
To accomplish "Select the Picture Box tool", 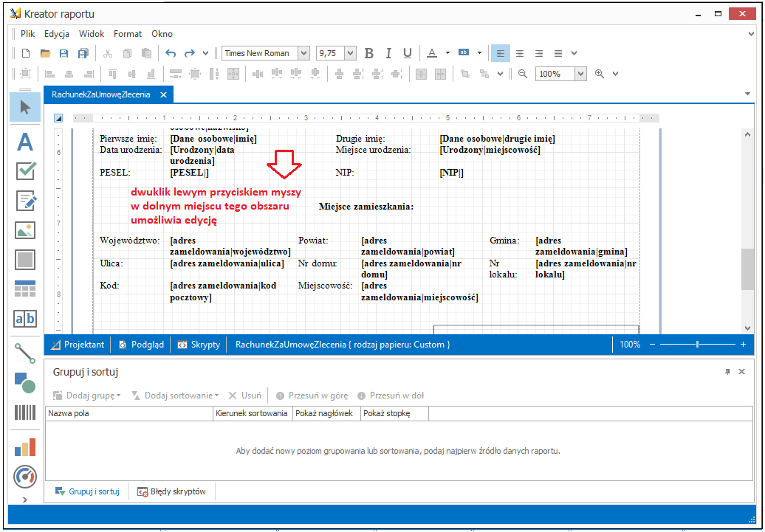I will pos(25,230).
